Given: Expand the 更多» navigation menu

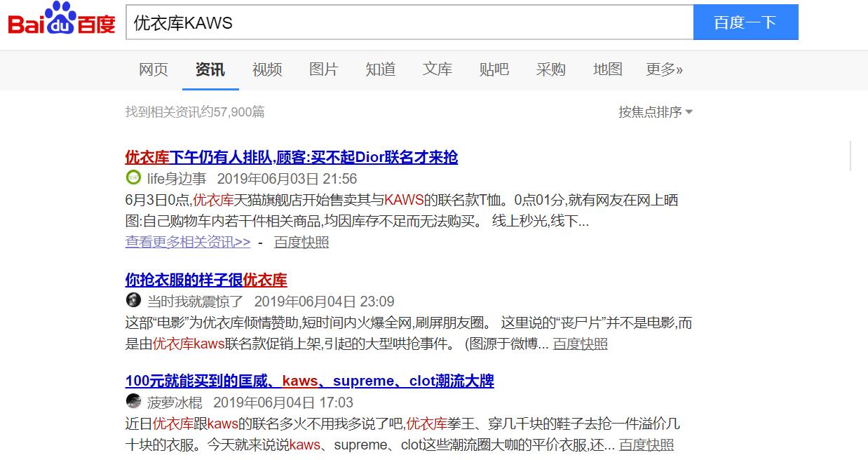Looking at the screenshot, I should pos(663,69).
